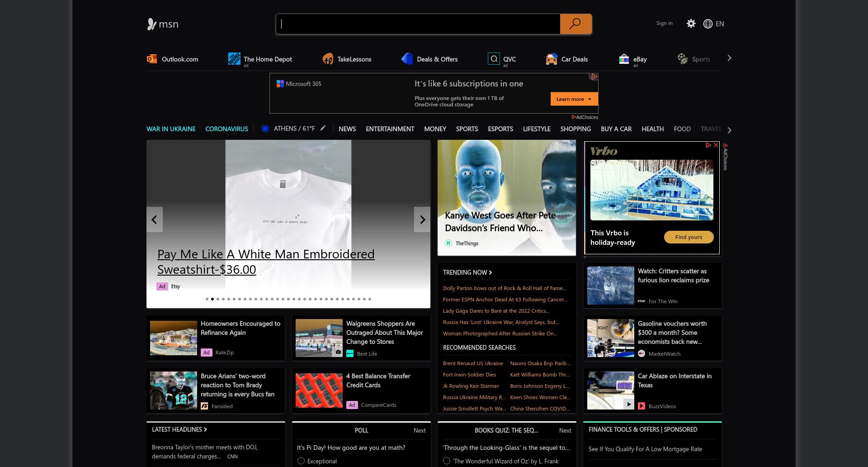Click Next in the BOOKS QUIZ card

565,430
